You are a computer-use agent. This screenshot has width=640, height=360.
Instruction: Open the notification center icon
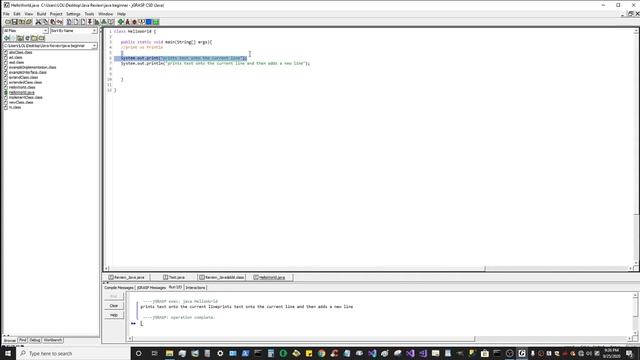tap(629, 353)
